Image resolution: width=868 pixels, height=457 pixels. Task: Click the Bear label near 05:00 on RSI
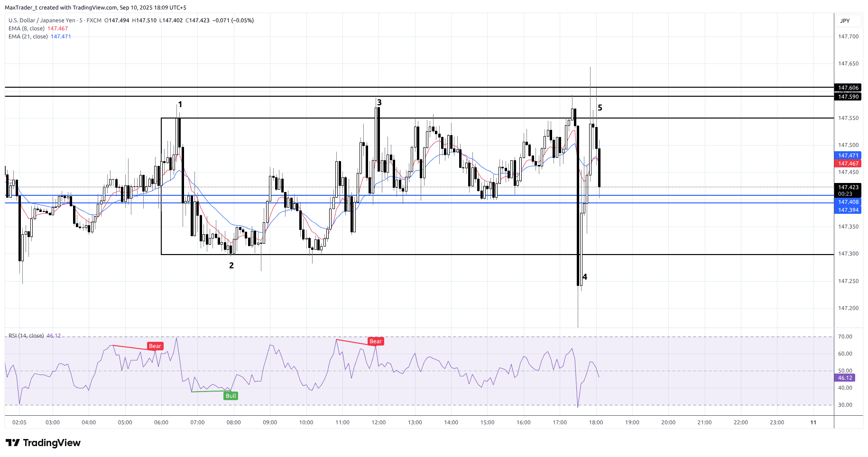[155, 346]
